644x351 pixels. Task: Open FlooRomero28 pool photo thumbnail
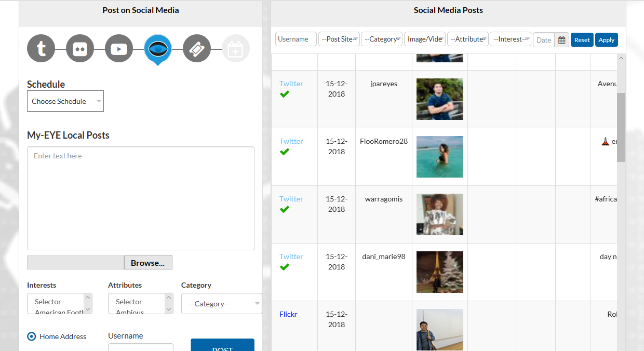point(440,157)
